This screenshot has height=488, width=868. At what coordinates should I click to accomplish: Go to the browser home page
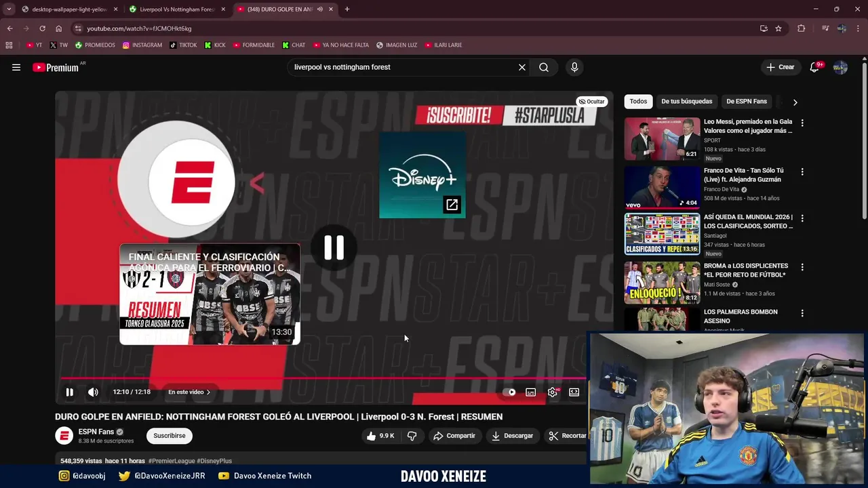[x=58, y=28]
